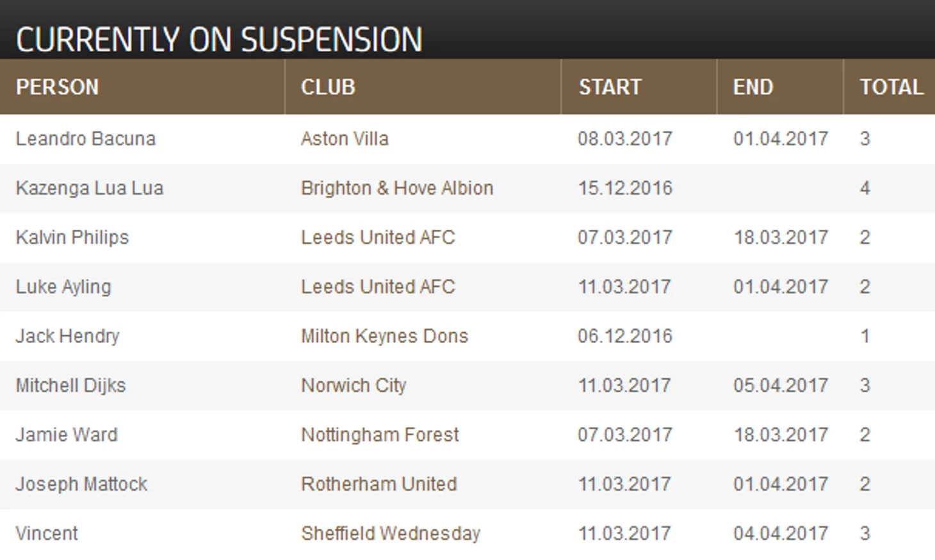Click the Sheffield Wednesday club

(x=391, y=533)
